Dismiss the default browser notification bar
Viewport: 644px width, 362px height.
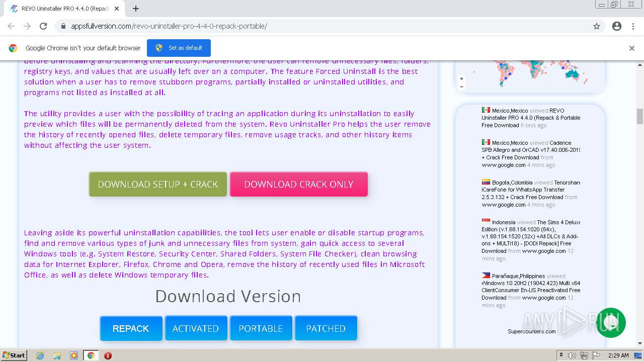[632, 48]
